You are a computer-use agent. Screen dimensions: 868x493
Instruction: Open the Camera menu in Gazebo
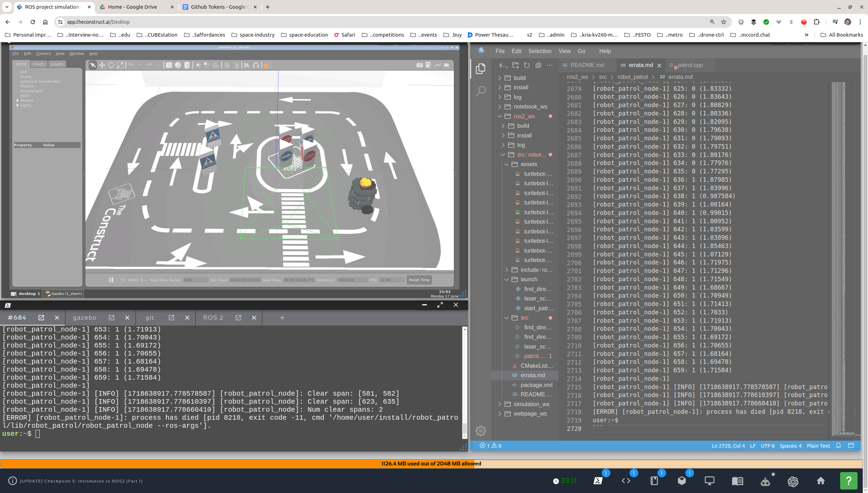pos(43,53)
